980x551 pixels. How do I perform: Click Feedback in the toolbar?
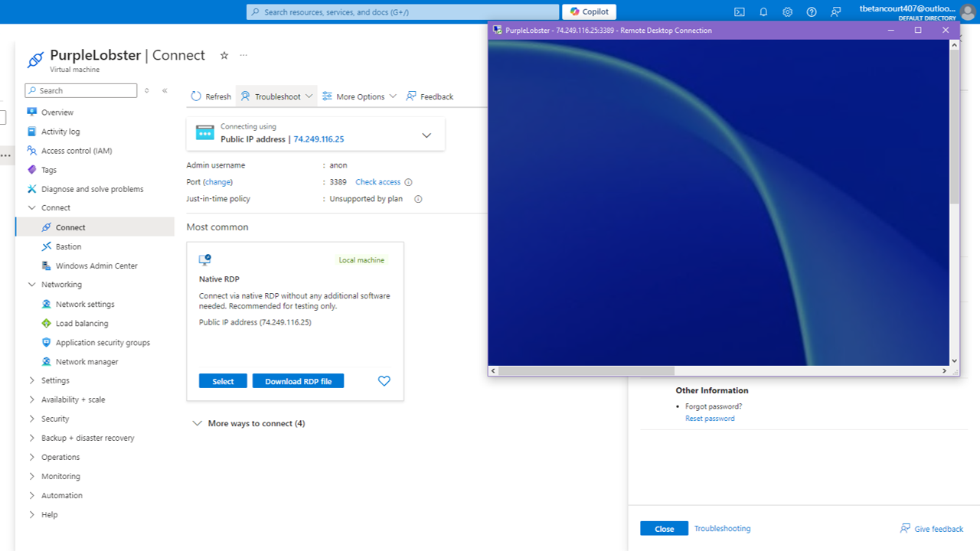[x=430, y=96]
